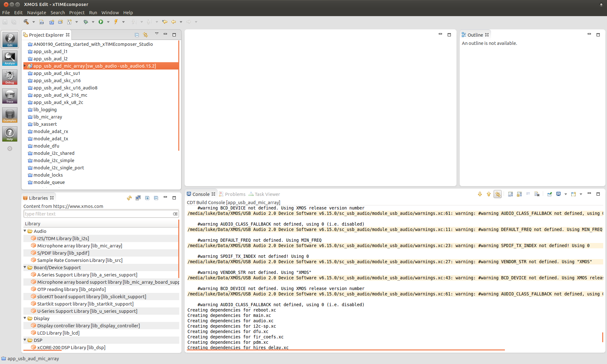Viewport: 607px width, 364px height.
Task: Select xCORE-200 DSP Library entry
Action: (71, 347)
